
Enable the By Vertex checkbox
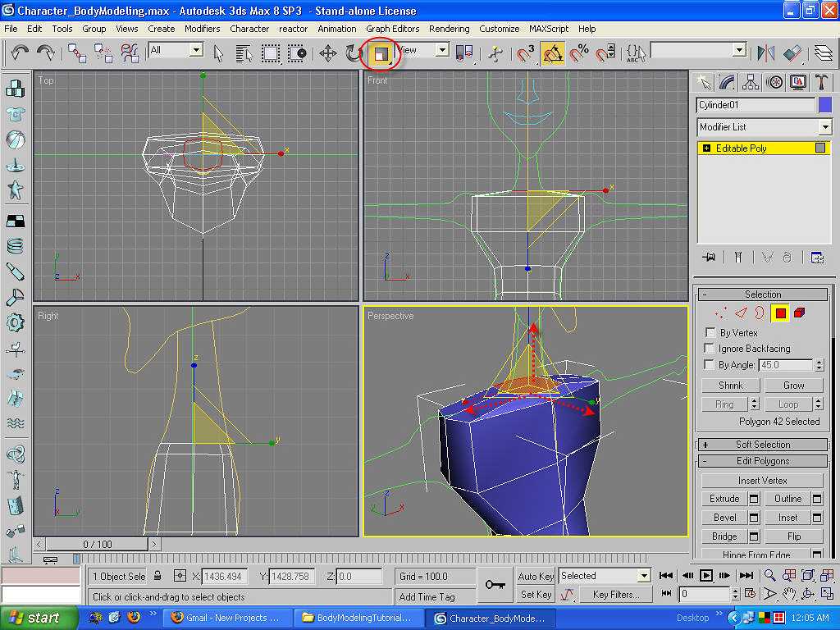coord(710,333)
